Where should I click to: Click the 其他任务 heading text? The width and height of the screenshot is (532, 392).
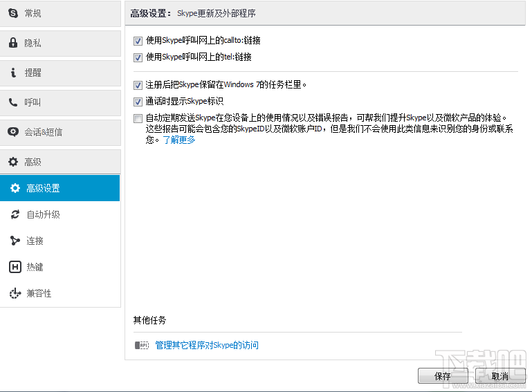[x=149, y=320]
